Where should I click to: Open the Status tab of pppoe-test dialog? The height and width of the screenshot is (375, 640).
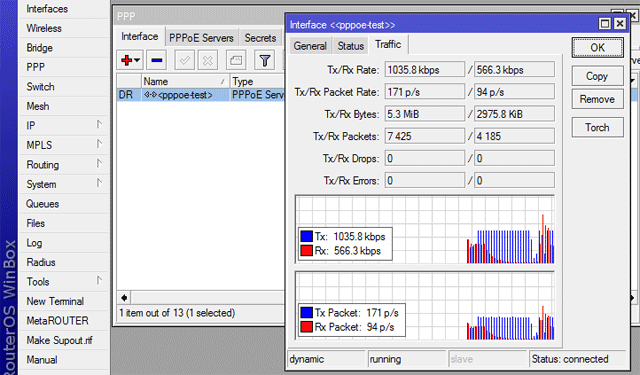click(x=350, y=46)
